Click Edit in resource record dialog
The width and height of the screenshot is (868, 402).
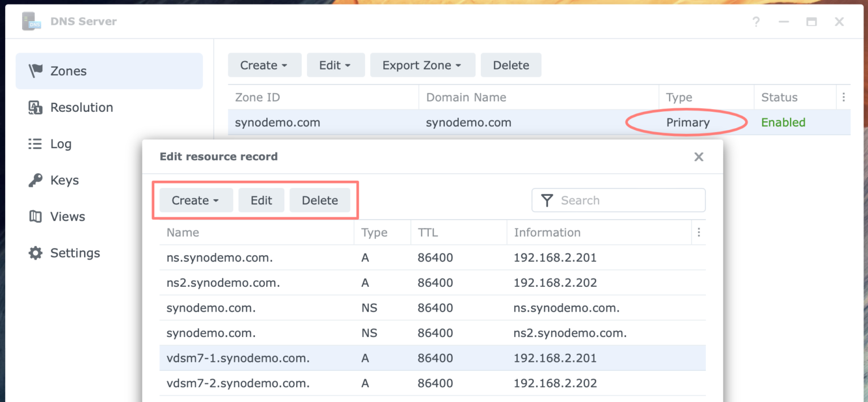click(x=261, y=200)
